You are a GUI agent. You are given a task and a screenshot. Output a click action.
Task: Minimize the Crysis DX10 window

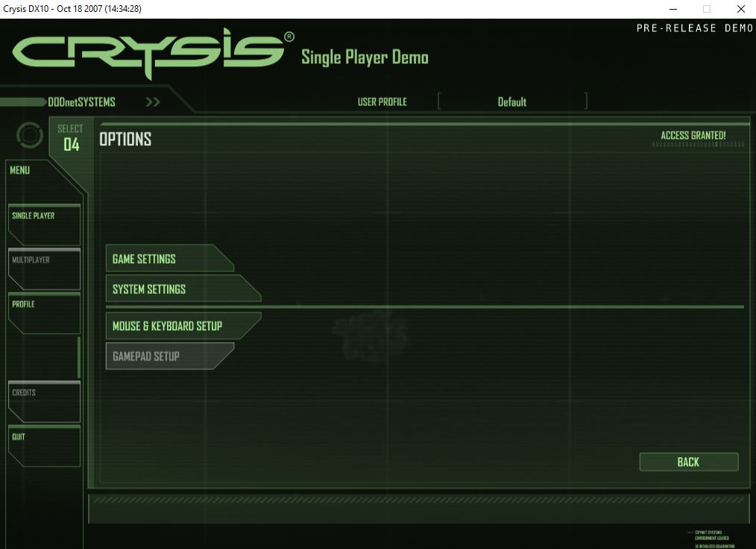[673, 9]
